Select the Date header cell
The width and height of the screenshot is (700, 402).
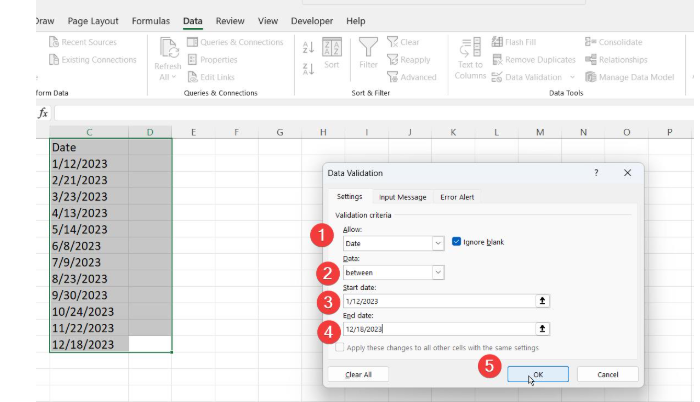pos(89,147)
